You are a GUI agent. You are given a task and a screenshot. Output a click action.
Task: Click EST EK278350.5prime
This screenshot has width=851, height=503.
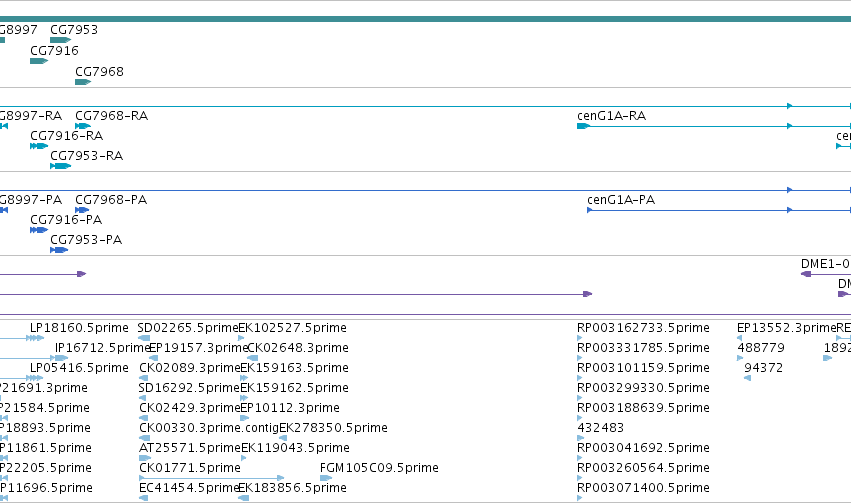[333, 428]
